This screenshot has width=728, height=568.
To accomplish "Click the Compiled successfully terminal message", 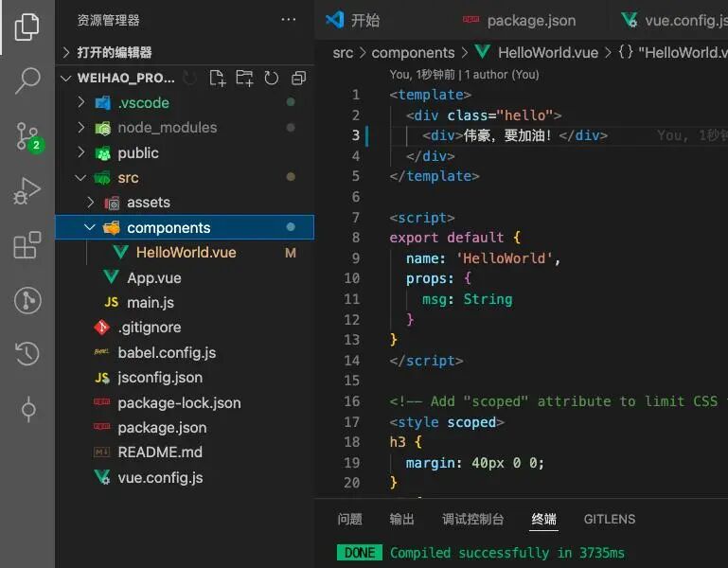I will click(x=507, y=553).
